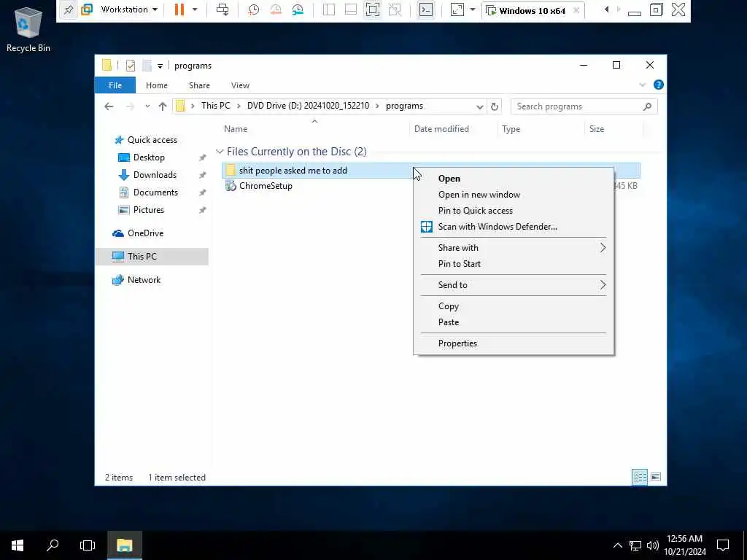
Task: Go up one folder level with up arrow
Action: click(163, 106)
